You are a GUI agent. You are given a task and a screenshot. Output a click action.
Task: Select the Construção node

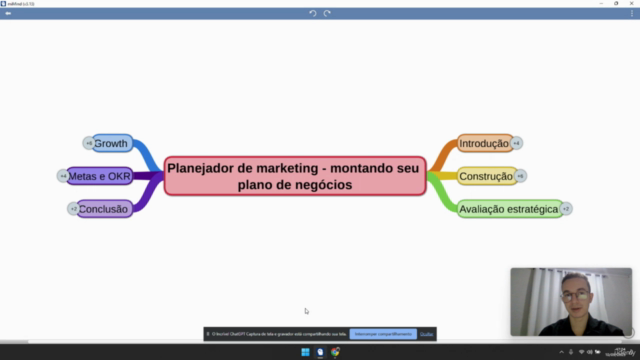tap(487, 176)
